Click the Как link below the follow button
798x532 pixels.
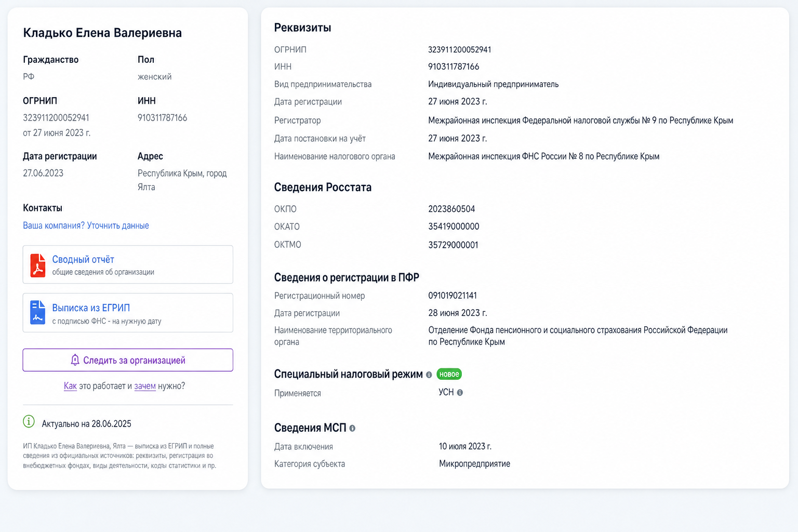(x=70, y=386)
